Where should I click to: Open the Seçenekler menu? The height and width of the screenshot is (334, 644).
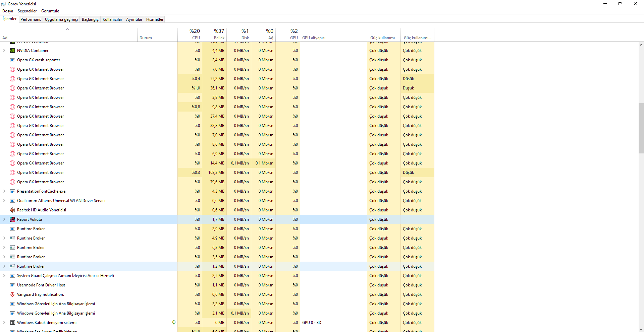click(x=27, y=11)
